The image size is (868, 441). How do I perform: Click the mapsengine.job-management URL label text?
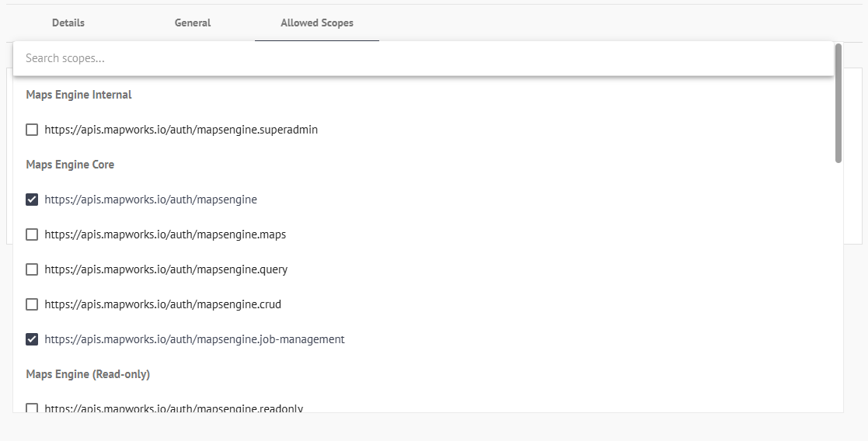pyautogui.click(x=194, y=339)
